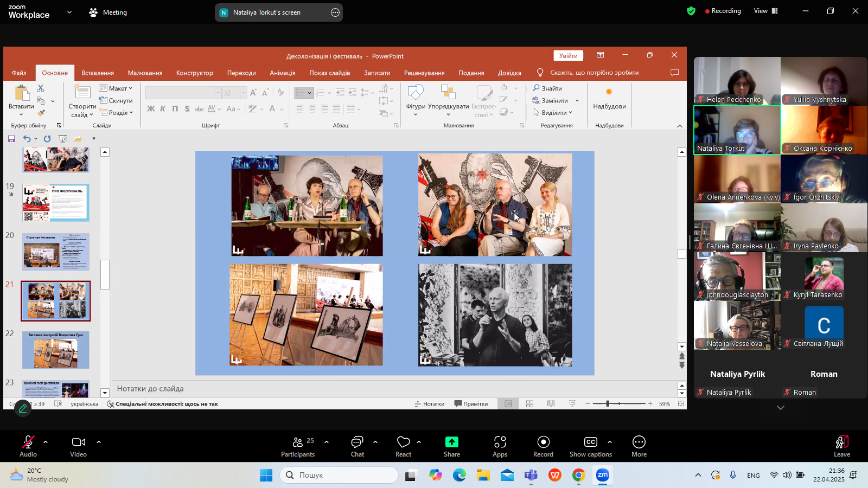Viewport: 868px width, 488px height.
Task: Unmute the Audio microphone
Action: pyautogui.click(x=28, y=442)
